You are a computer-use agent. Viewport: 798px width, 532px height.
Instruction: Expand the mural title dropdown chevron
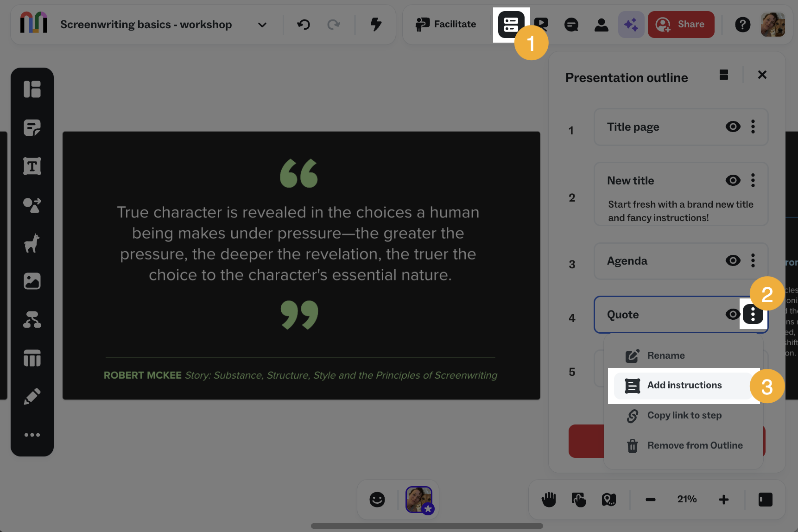[x=262, y=25]
